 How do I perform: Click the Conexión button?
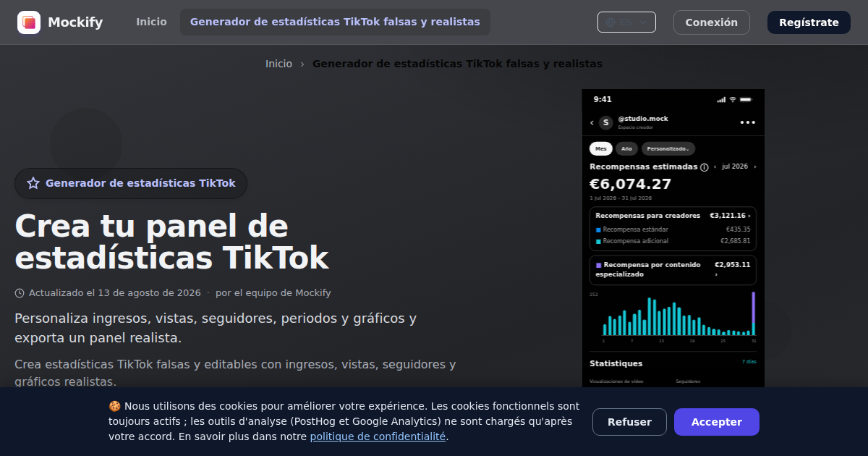click(712, 22)
